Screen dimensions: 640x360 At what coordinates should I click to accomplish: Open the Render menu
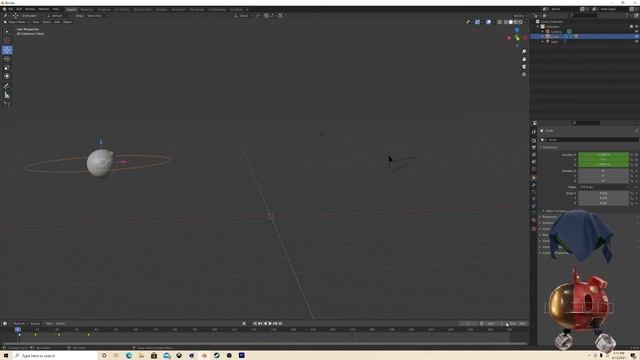click(x=30, y=9)
